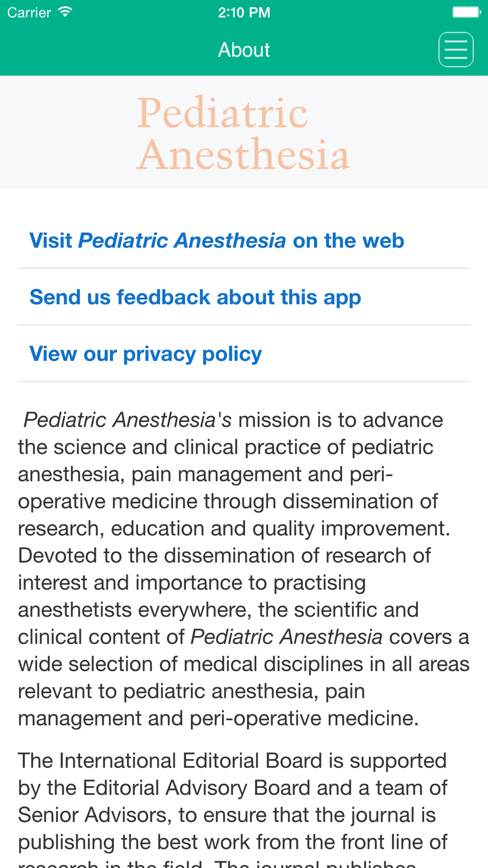
Task: Tap the 2:10 PM clock
Action: (244, 12)
